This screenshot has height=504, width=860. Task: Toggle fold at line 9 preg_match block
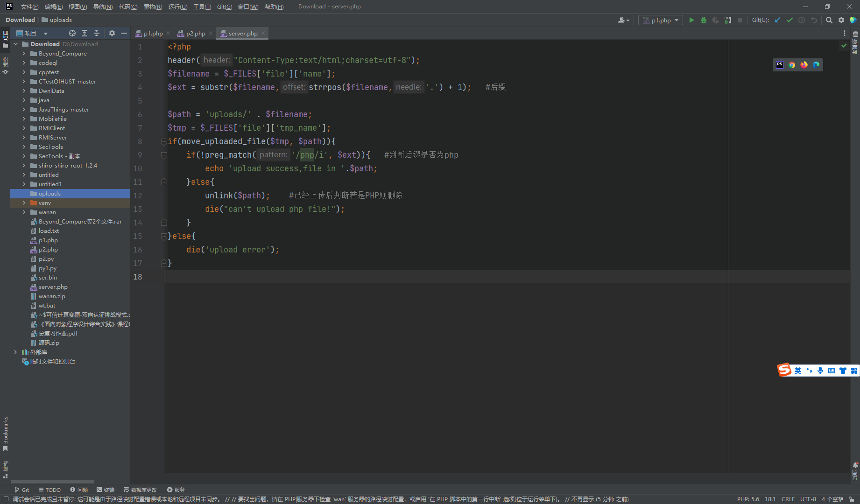coord(164,155)
